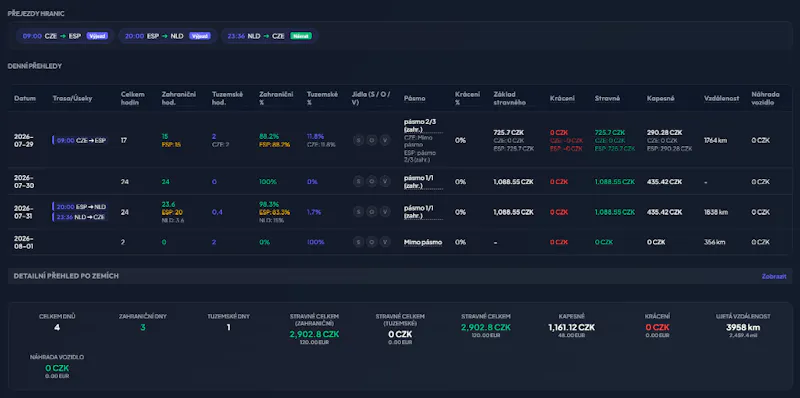The height and width of the screenshot is (398, 800).
Task: Click the Zahraniční hod. column header
Action: (x=179, y=98)
